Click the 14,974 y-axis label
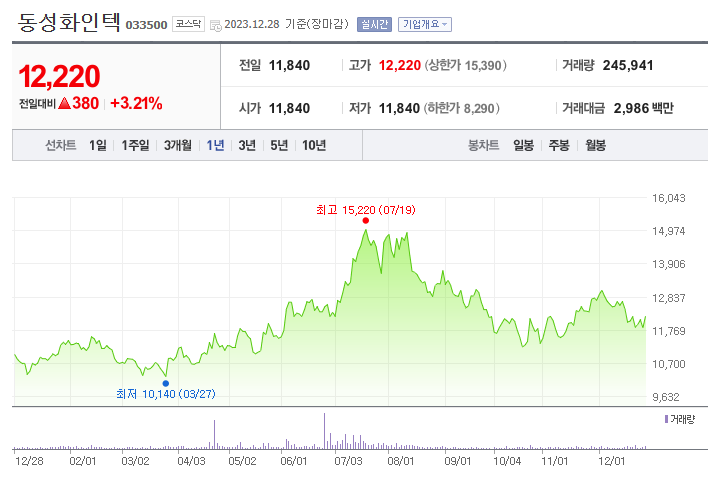The image size is (708, 490). click(669, 231)
